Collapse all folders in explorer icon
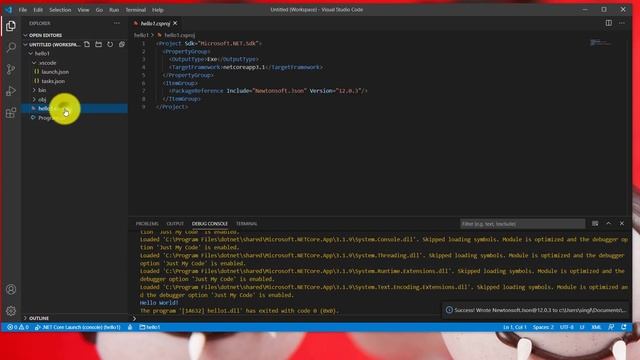Viewport: 640px width, 360px height. (x=122, y=44)
